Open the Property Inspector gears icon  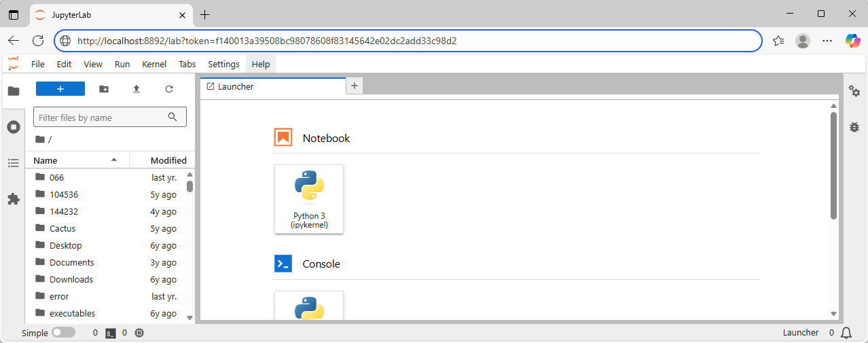(x=854, y=90)
